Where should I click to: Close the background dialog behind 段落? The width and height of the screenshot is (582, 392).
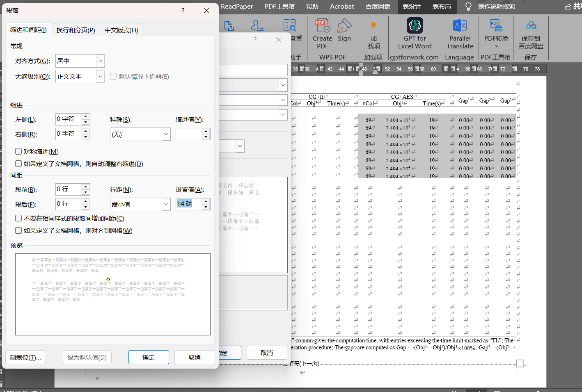tap(279, 40)
